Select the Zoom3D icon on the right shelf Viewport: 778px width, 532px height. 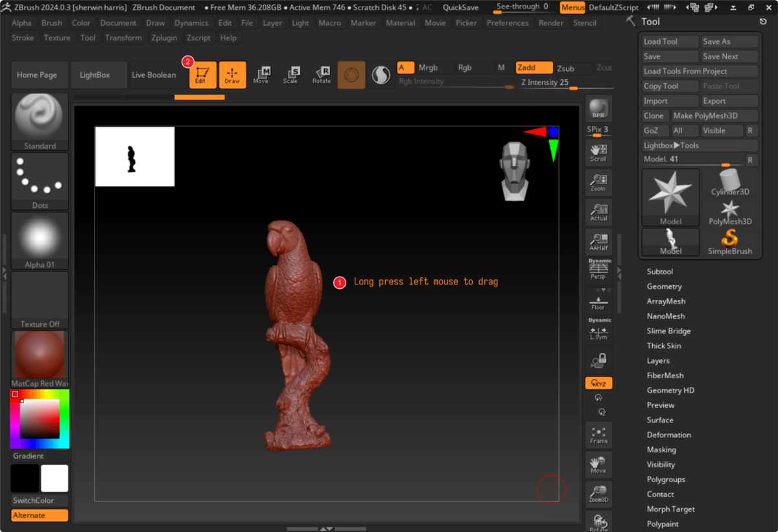click(598, 494)
